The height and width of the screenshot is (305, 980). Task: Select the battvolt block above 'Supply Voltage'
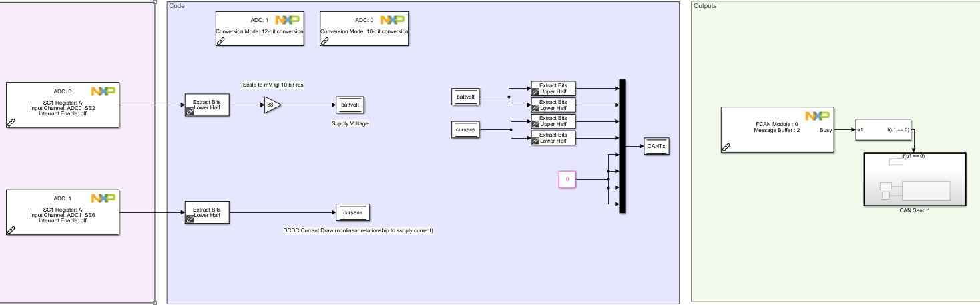(x=350, y=105)
